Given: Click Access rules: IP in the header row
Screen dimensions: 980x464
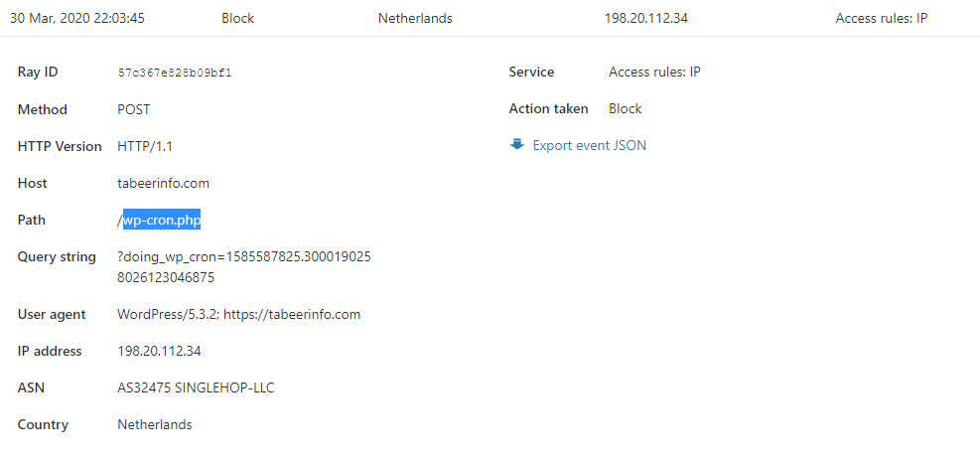Looking at the screenshot, I should (x=881, y=18).
